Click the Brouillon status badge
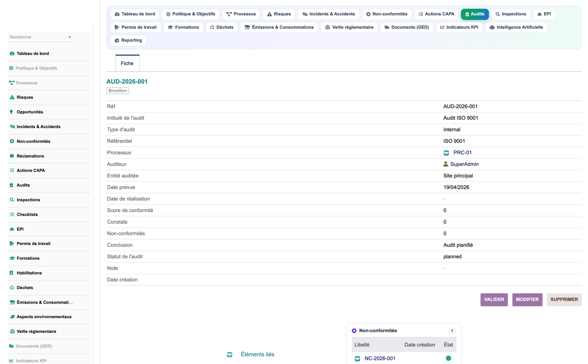This screenshot has width=588, height=364. tap(118, 91)
